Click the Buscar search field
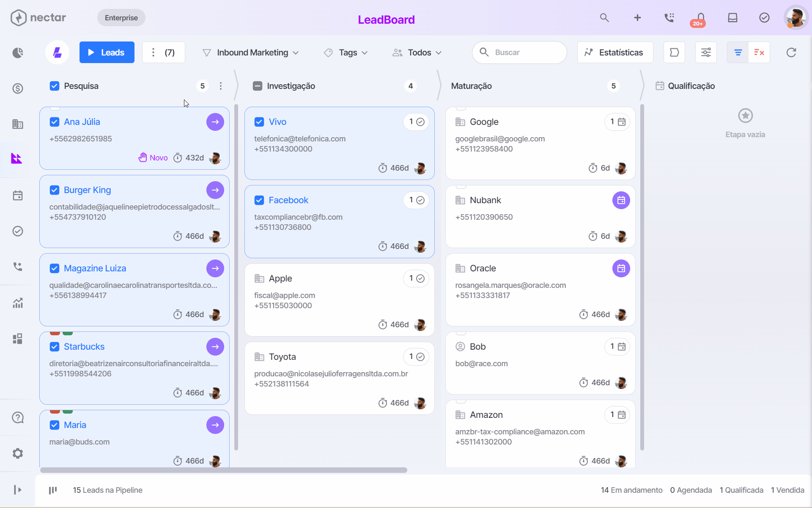 [x=519, y=52]
